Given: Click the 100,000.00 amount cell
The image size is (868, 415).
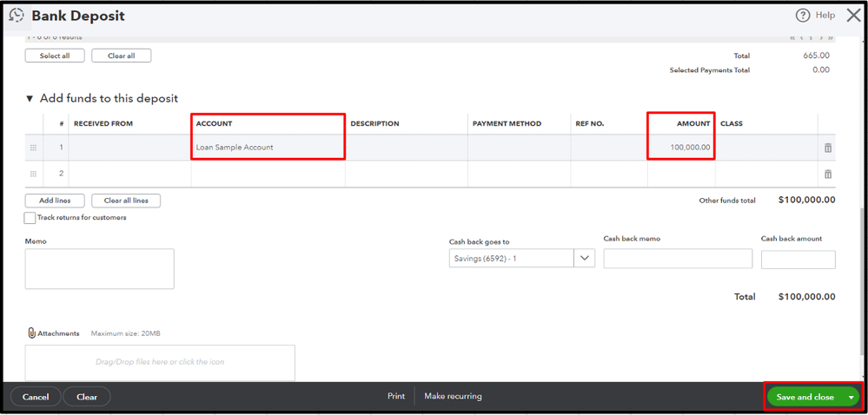Looking at the screenshot, I should 681,148.
